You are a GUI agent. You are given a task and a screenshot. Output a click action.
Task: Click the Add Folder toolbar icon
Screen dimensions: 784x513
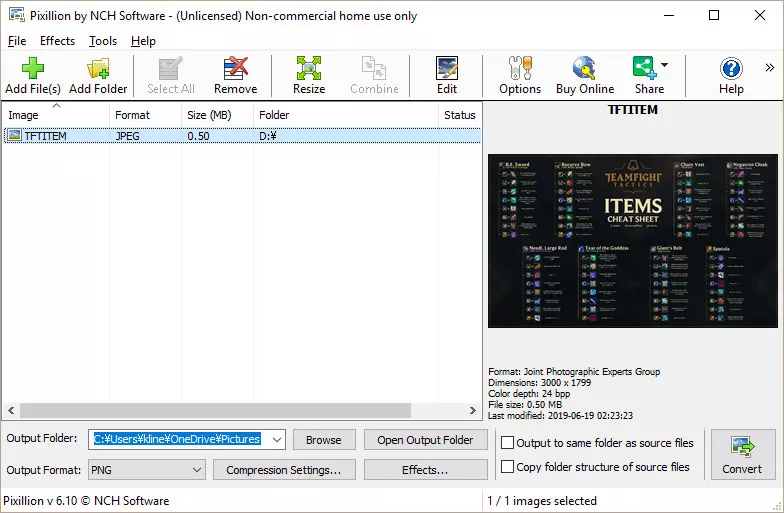click(x=98, y=68)
